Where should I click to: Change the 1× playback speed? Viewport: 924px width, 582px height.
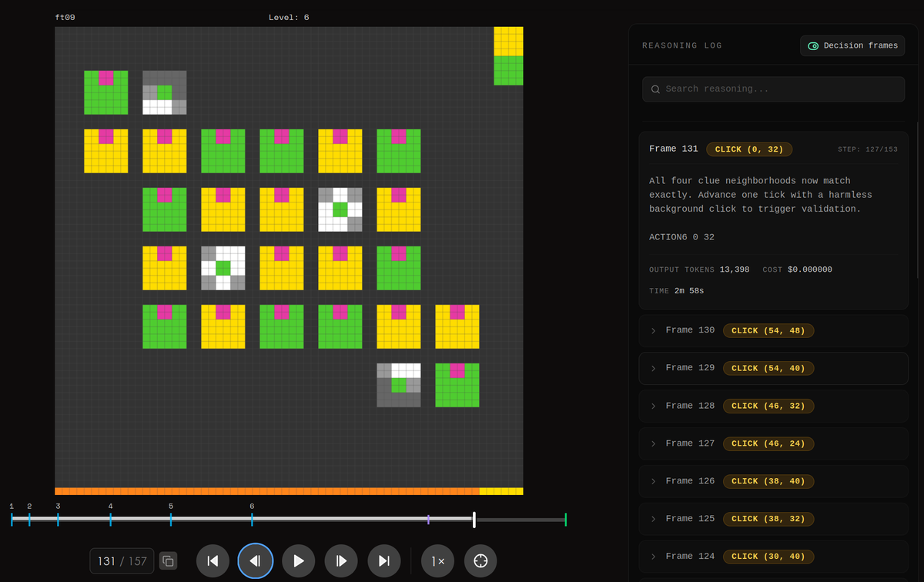pos(437,560)
